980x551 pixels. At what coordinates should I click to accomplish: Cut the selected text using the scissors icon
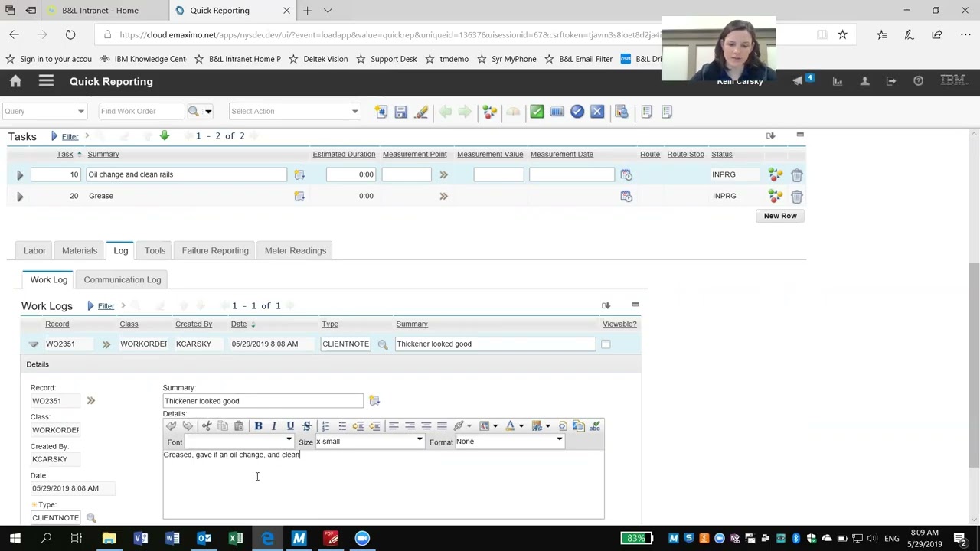207,426
